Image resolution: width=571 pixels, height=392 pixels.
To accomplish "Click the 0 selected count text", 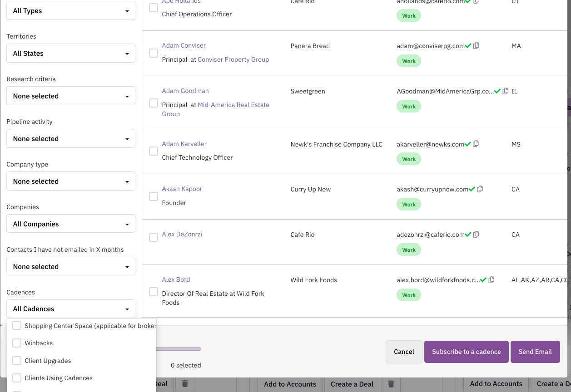I will pos(186,365).
